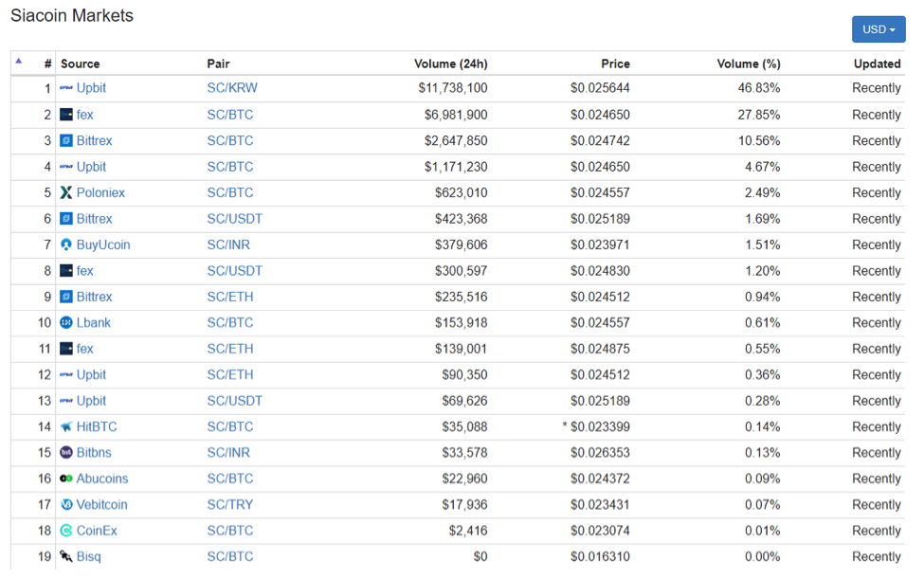Open the HitBTC source link

pos(97,426)
